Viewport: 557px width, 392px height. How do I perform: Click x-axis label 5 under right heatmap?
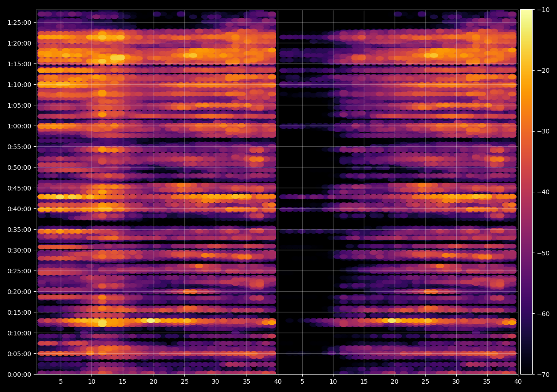click(302, 381)
